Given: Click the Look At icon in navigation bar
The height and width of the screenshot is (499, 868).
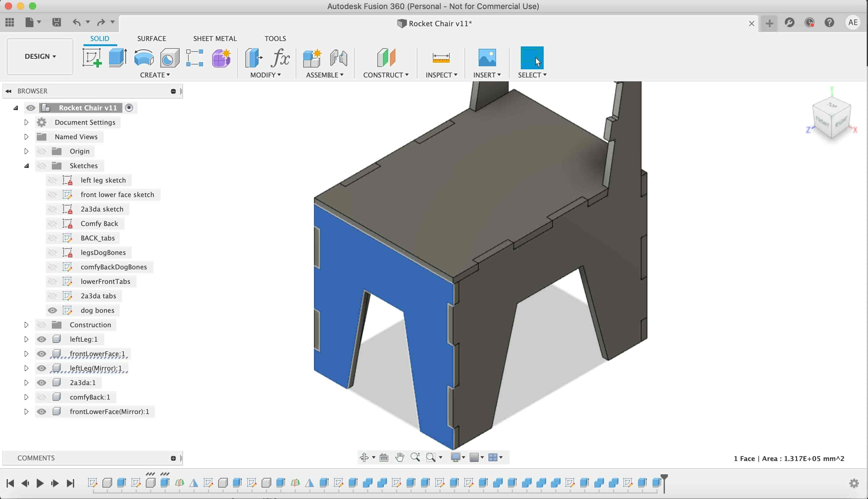Looking at the screenshot, I should 384,457.
